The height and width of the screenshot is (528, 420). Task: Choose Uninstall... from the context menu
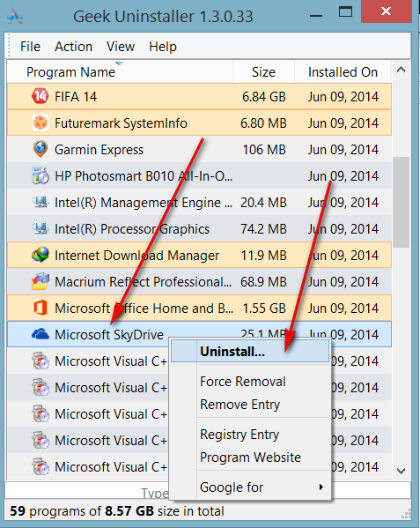(x=250, y=351)
